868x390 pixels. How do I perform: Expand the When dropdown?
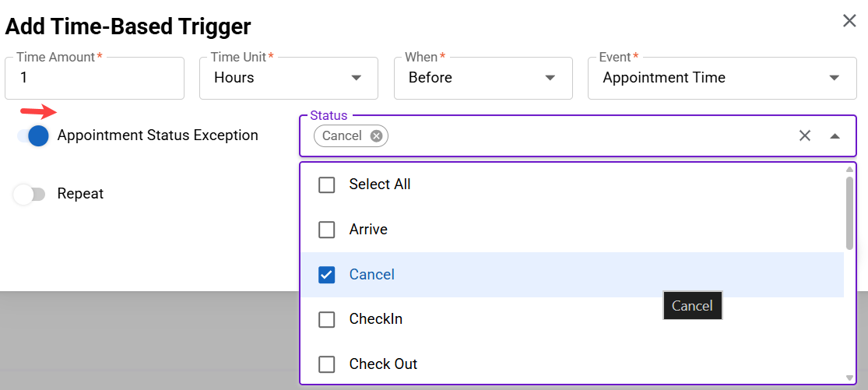pos(483,78)
